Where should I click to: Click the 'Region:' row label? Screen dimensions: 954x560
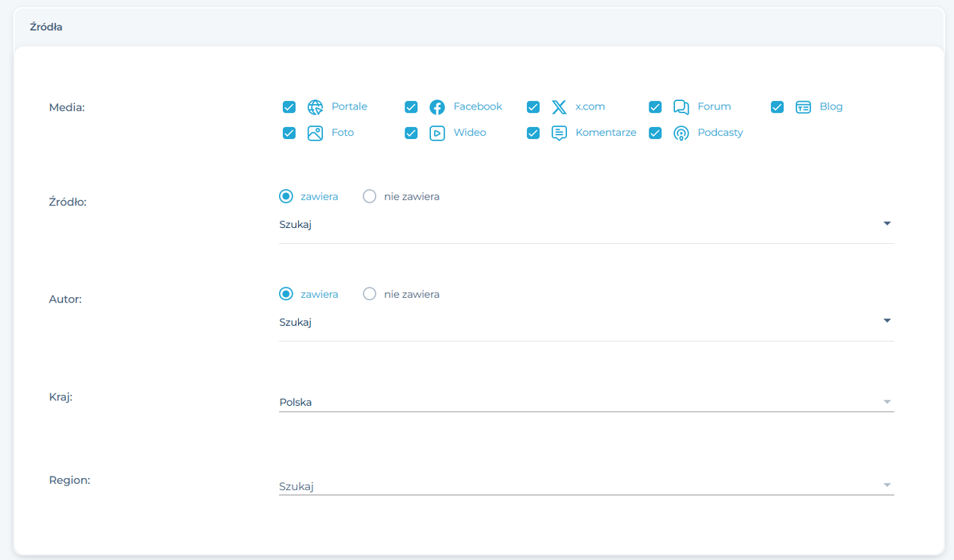70,481
